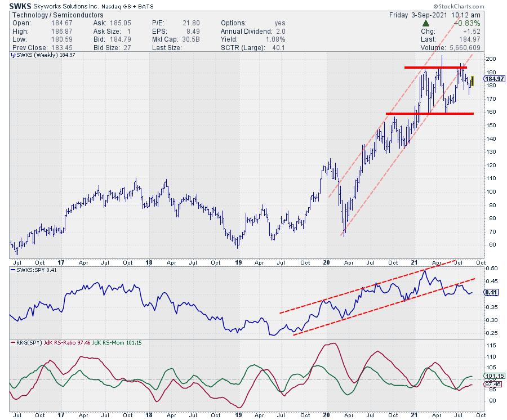Click the green 101.15 RS-Mom value tag

click(493, 376)
